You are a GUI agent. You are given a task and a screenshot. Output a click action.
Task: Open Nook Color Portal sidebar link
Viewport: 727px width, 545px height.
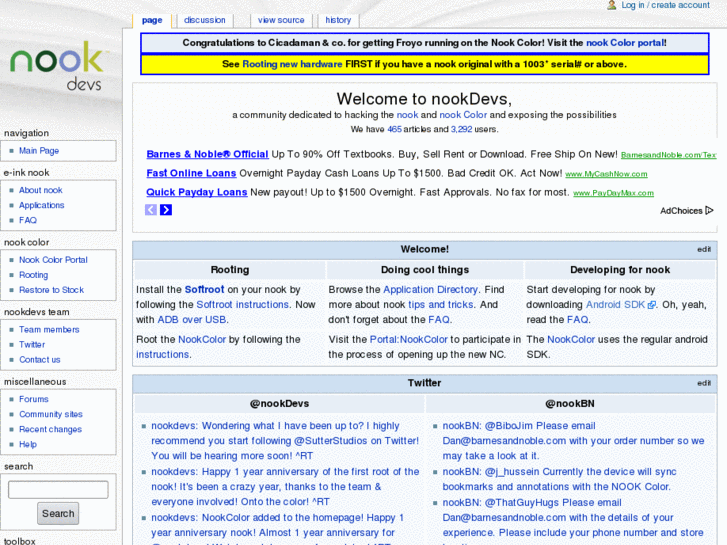click(x=53, y=260)
